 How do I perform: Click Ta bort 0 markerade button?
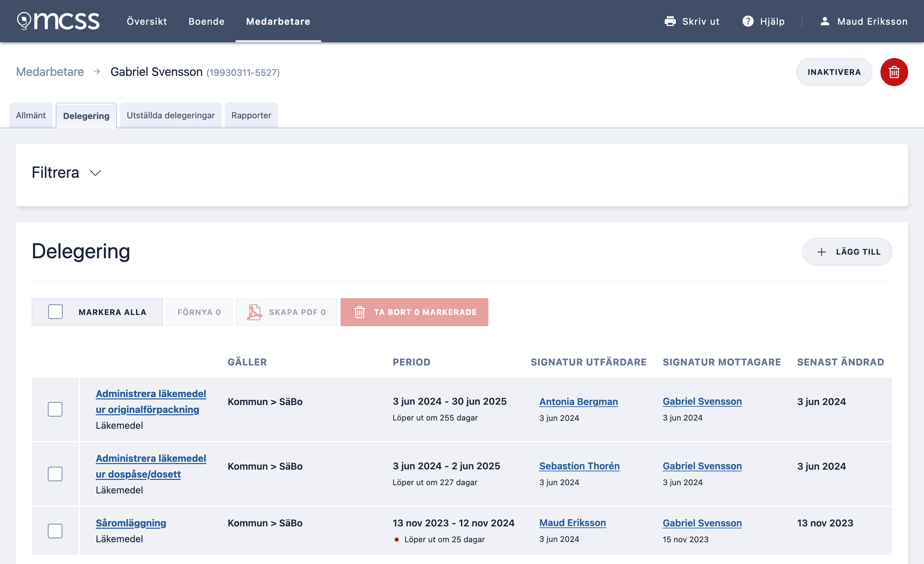414,312
